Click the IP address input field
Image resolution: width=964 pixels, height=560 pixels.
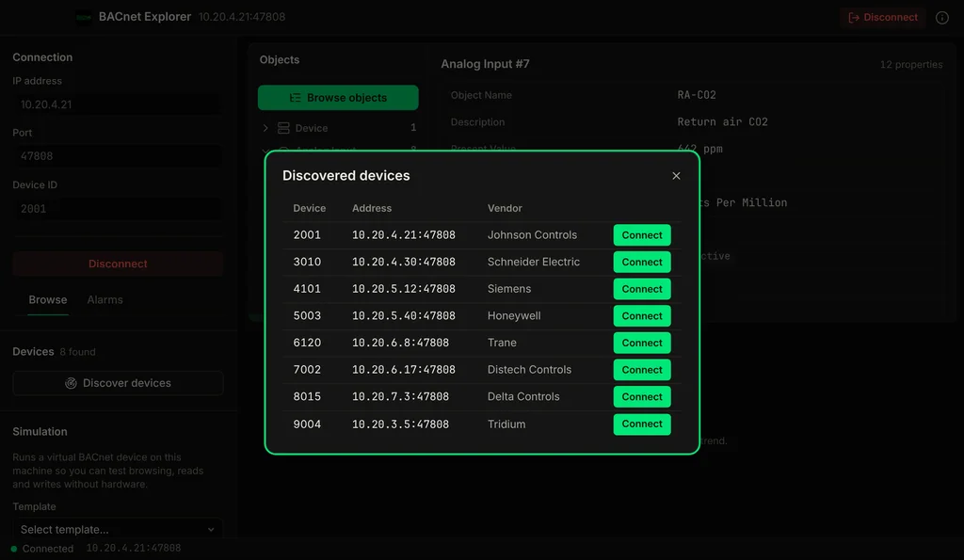point(118,104)
